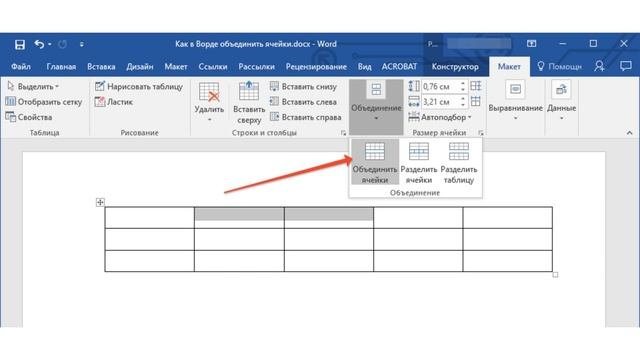Image resolution: width=640 pixels, height=360 pixels.
Task: Click the Помощник lightbulb search box
Action: [559, 67]
